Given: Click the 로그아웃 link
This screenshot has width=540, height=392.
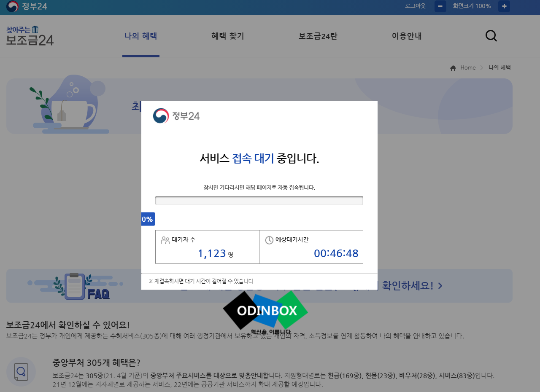Looking at the screenshot, I should click(x=415, y=6).
